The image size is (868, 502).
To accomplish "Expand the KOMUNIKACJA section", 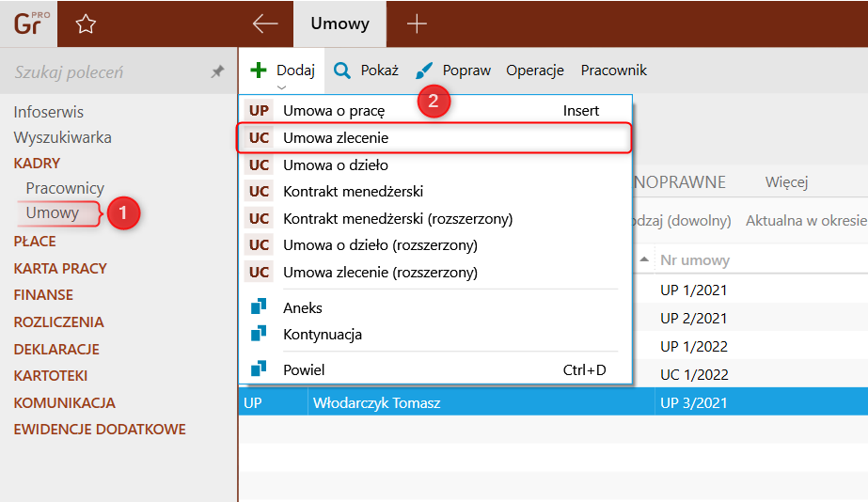I will (x=64, y=403).
